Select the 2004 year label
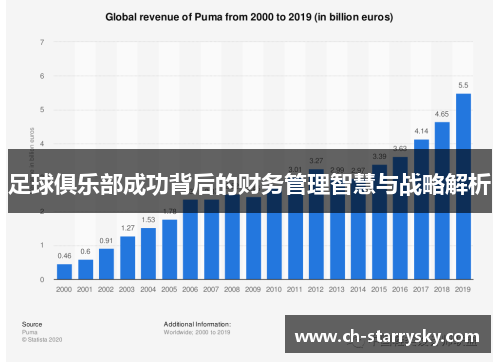Screen dimensions: 500x362 click(148, 289)
